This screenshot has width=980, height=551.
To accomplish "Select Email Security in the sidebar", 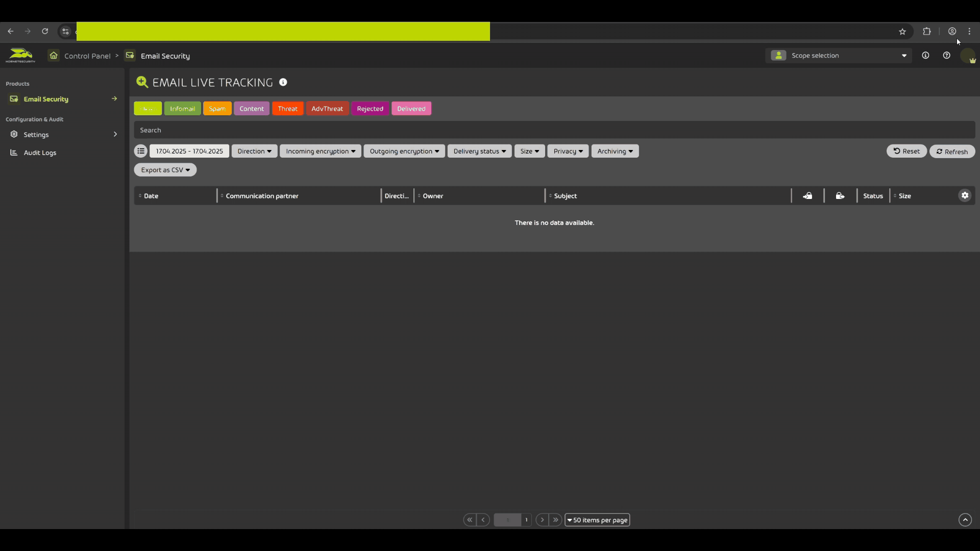I will 62,99.
